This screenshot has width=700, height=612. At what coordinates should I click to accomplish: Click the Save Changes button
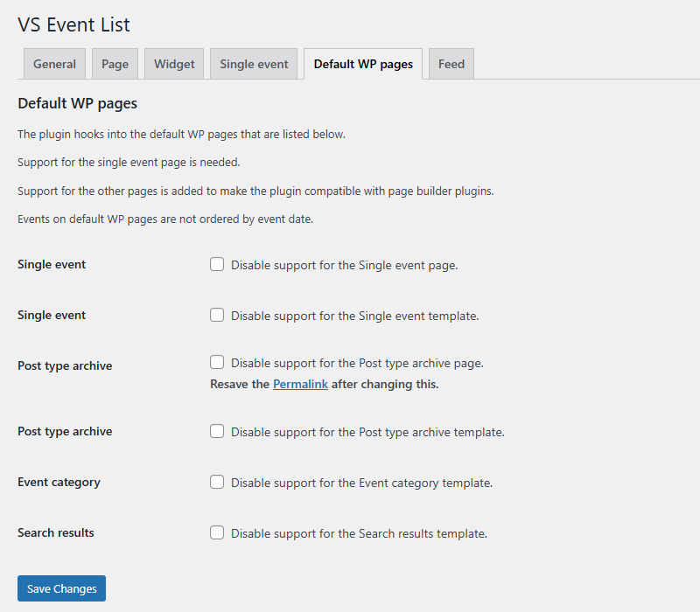coord(61,588)
